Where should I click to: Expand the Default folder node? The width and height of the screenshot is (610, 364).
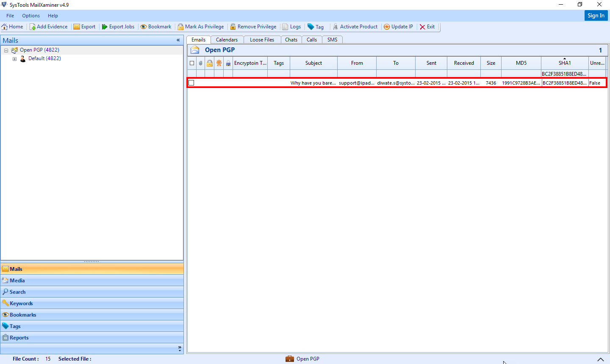[15, 59]
